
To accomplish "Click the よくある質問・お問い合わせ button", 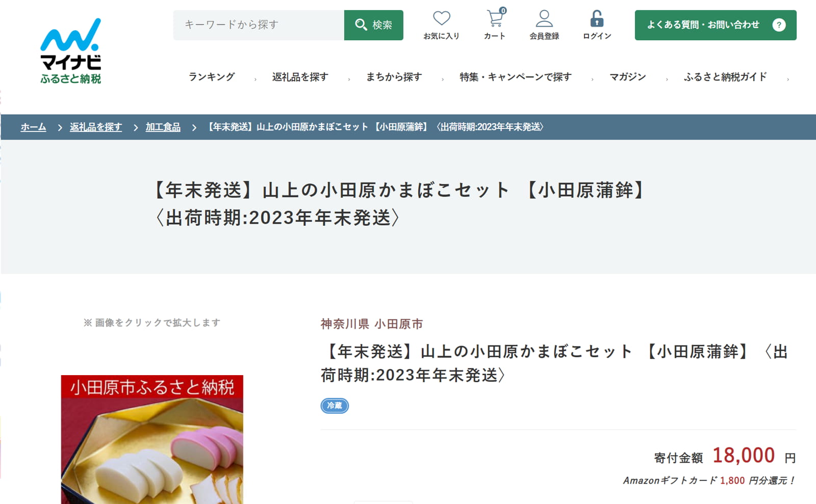I will [704, 24].
